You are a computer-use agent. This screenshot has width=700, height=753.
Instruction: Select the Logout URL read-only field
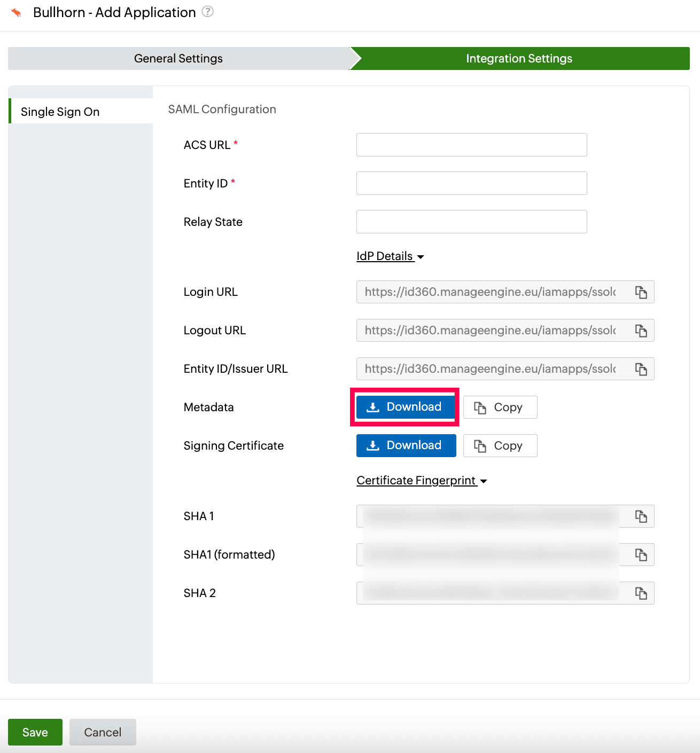pos(505,331)
